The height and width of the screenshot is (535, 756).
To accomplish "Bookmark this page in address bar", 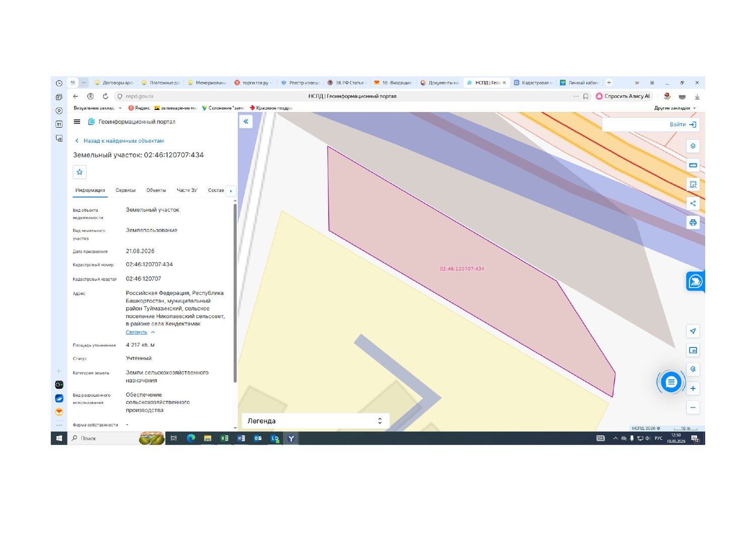I will (x=586, y=96).
